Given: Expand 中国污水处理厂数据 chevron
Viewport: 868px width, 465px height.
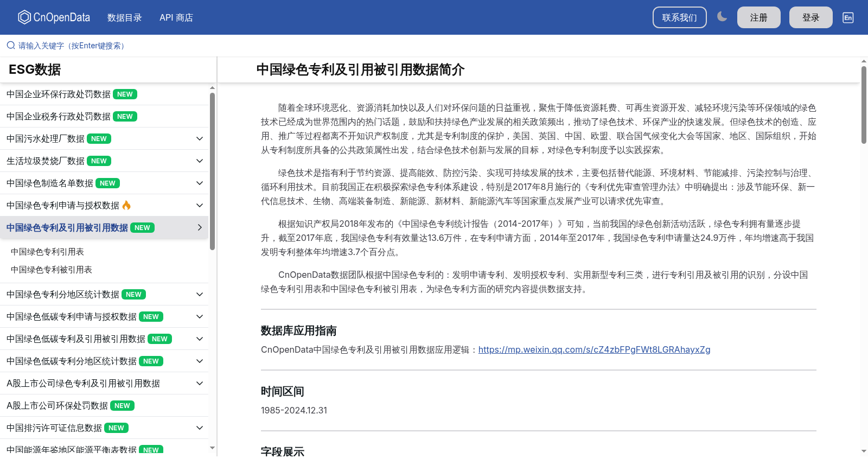Looking at the screenshot, I should [x=200, y=139].
